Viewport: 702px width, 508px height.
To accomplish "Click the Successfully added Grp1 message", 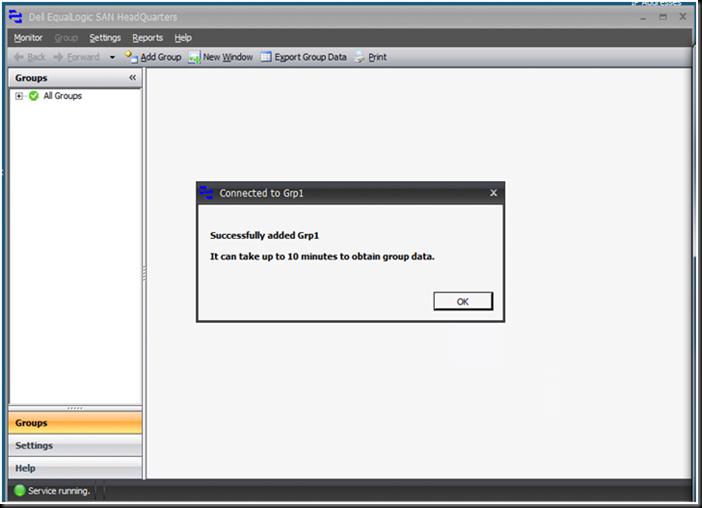I will (x=265, y=235).
